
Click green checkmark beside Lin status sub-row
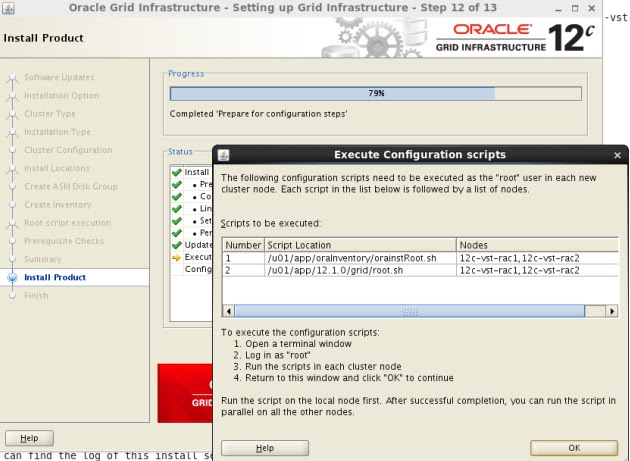point(177,209)
